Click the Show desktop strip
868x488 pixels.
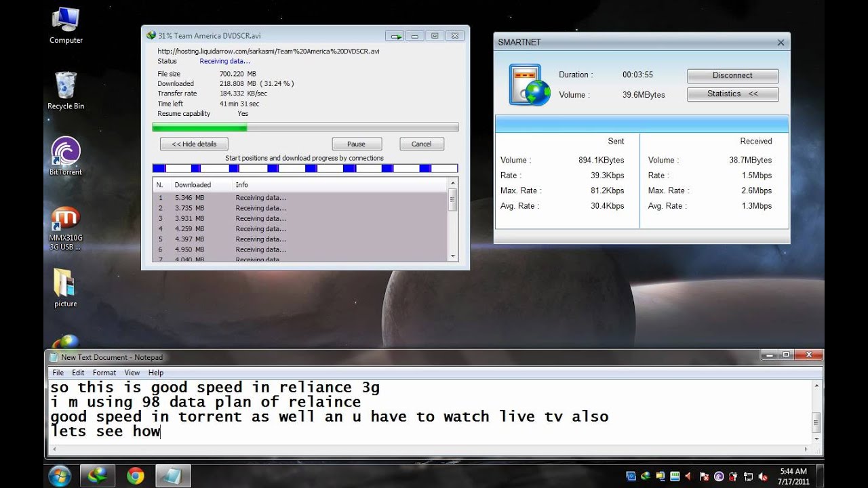click(820, 476)
